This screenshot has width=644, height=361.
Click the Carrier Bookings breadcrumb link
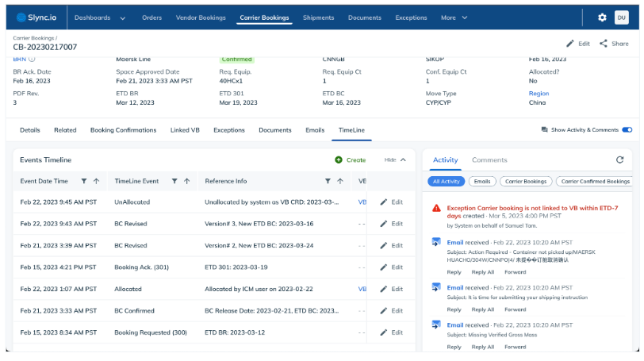(33, 38)
